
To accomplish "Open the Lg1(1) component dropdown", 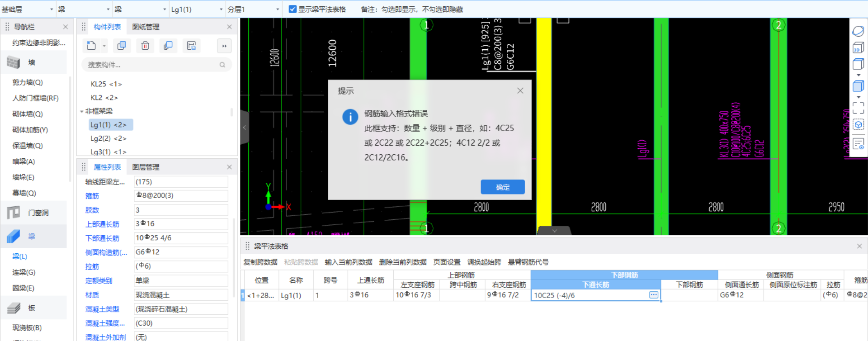I will [x=197, y=9].
